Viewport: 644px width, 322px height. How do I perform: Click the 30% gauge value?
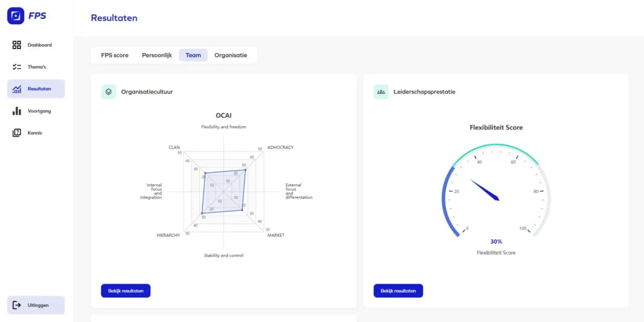click(496, 241)
